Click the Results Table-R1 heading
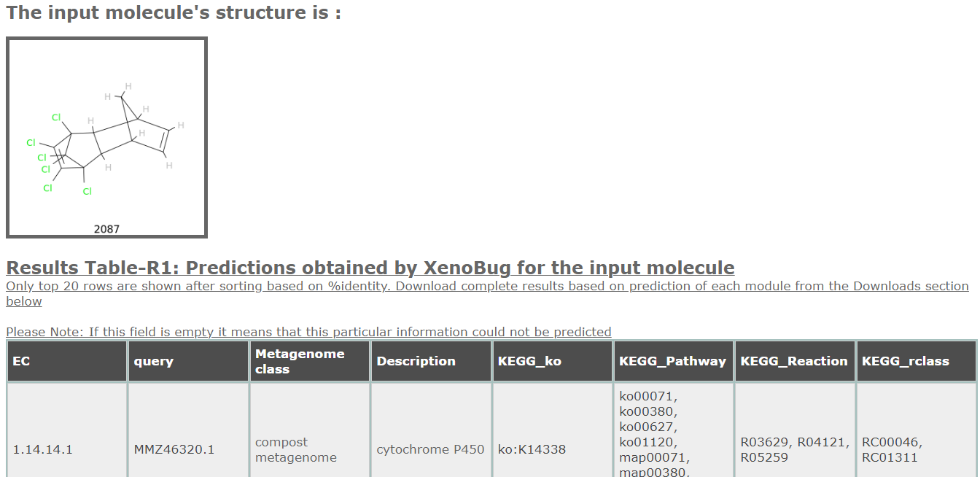Image resolution: width=980 pixels, height=477 pixels. coord(370,268)
